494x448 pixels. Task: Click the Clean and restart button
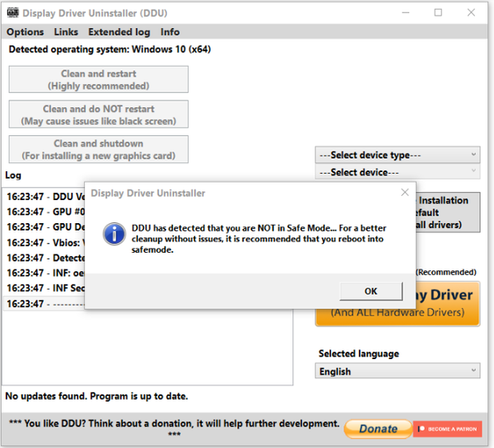[x=99, y=80]
